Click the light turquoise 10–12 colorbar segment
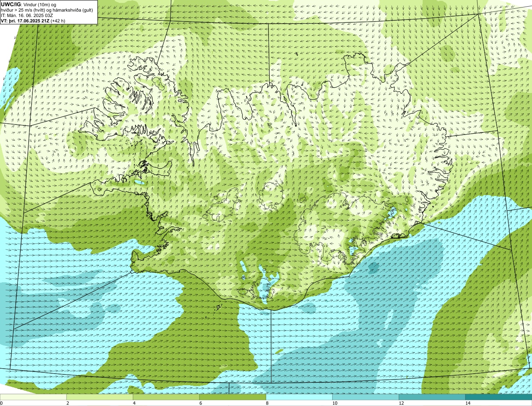The height and width of the screenshot is (406, 532). 366,397
